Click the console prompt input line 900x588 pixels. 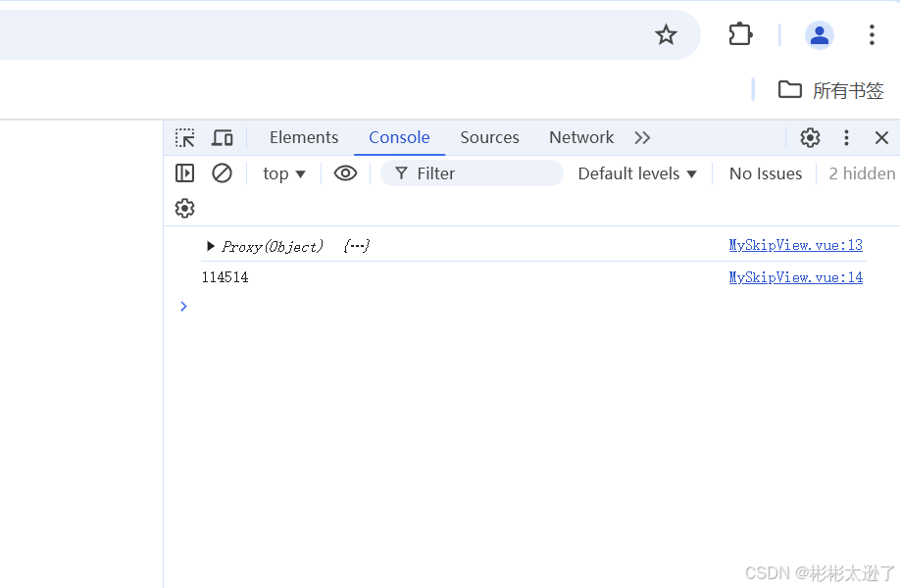533,307
